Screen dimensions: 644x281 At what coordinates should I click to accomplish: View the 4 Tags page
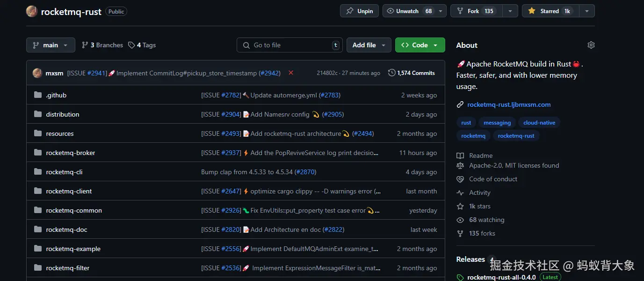[142, 45]
